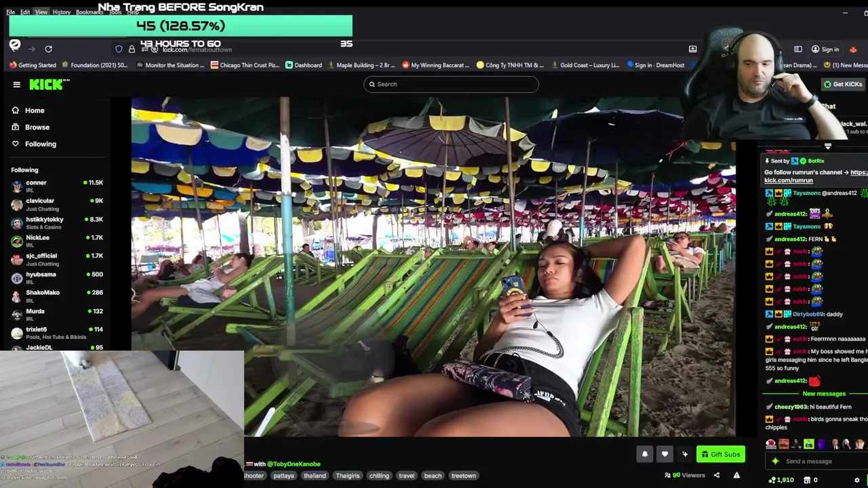Open the Gold Coast Luxury bookmark
Image resolution: width=868 pixels, height=488 pixels.
point(585,65)
